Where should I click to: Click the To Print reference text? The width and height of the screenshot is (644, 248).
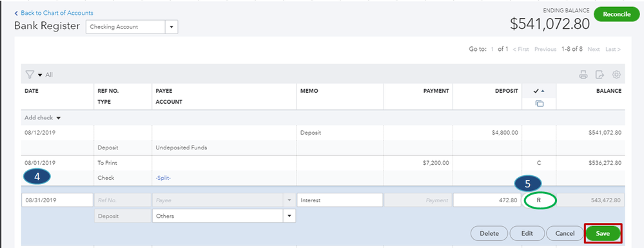pyautogui.click(x=107, y=163)
